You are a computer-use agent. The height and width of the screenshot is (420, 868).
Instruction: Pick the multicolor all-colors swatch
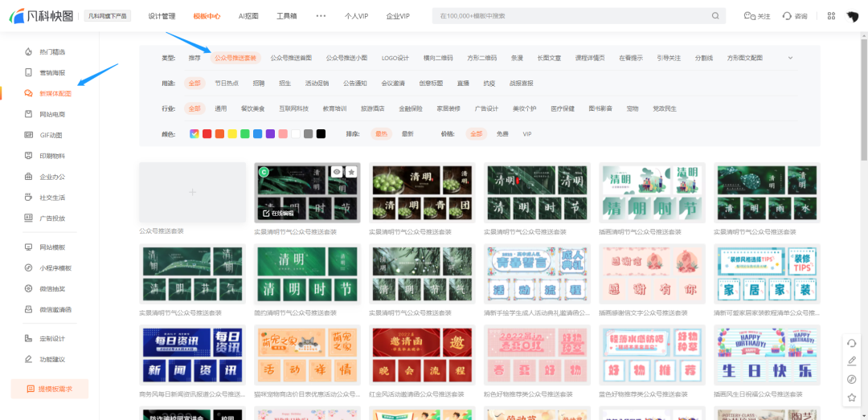(x=194, y=134)
